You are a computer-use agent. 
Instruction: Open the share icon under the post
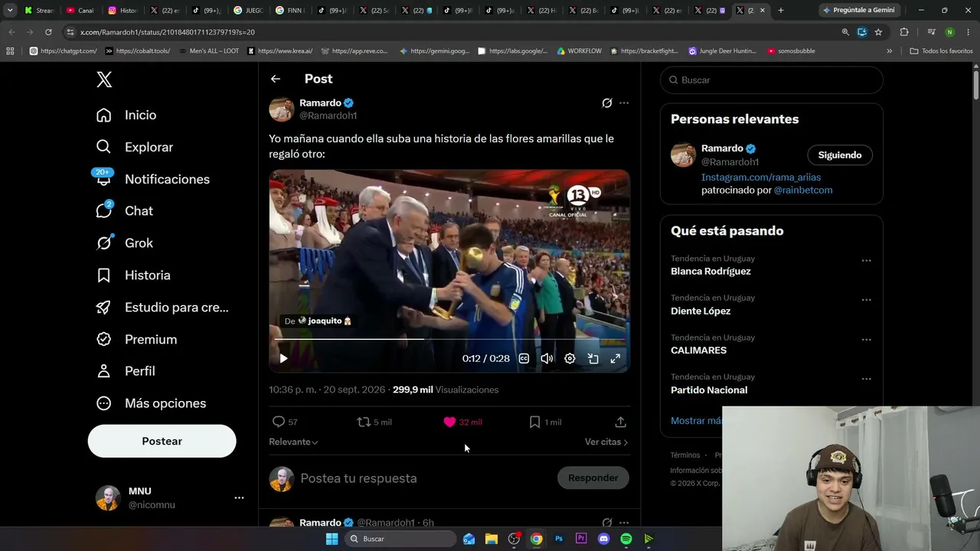(x=621, y=422)
